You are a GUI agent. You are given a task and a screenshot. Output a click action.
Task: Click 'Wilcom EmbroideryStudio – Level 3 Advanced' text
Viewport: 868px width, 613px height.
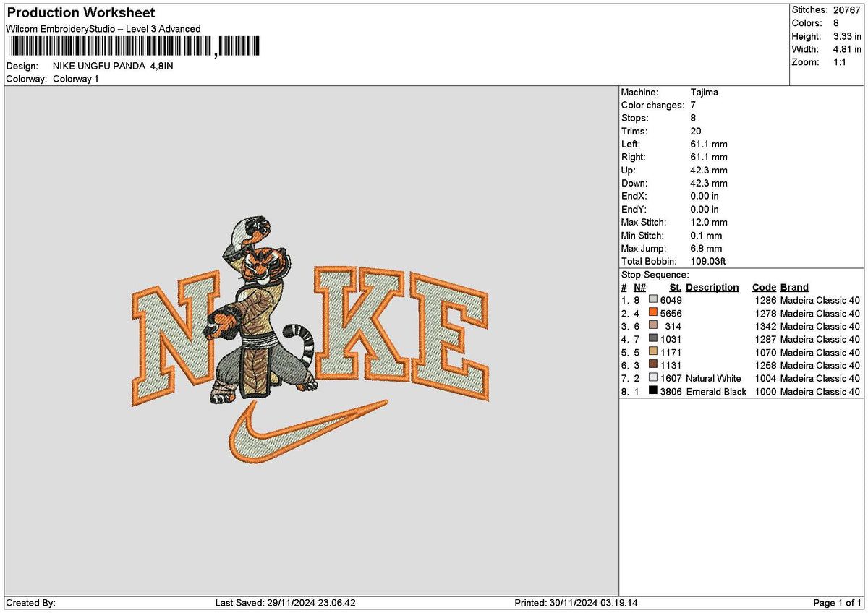[x=103, y=29]
